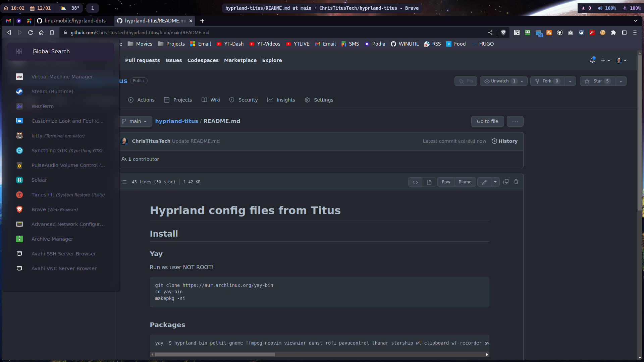Open PulseAudio Volume Control entry
The image size is (644, 362).
[x=60, y=165]
